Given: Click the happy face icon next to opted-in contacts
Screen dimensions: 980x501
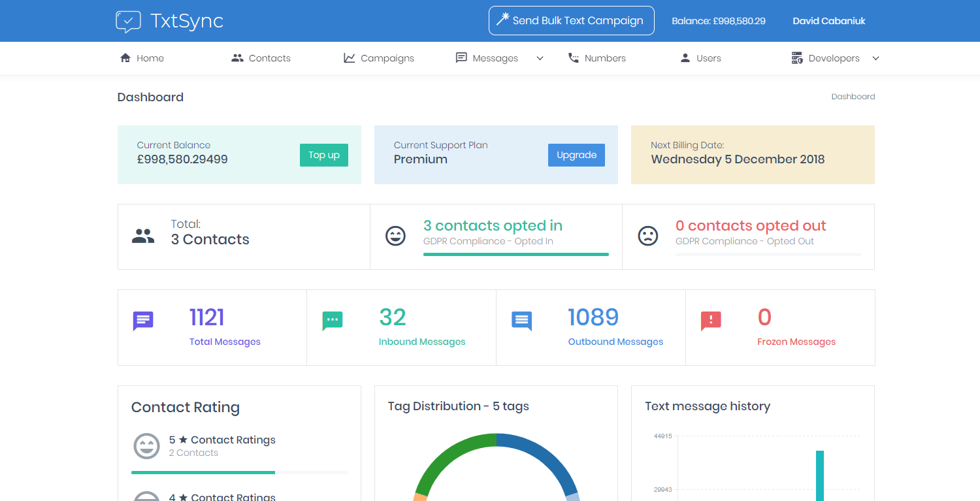Looking at the screenshot, I should pyautogui.click(x=395, y=236).
